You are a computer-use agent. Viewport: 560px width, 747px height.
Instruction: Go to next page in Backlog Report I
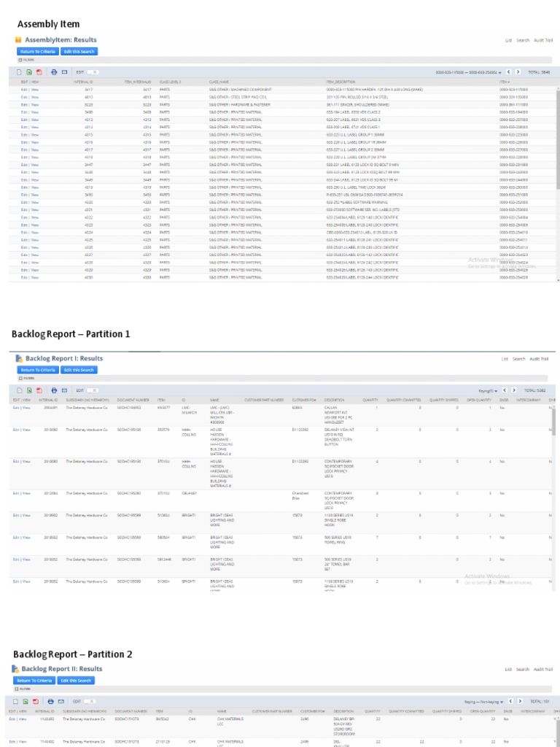[514, 390]
